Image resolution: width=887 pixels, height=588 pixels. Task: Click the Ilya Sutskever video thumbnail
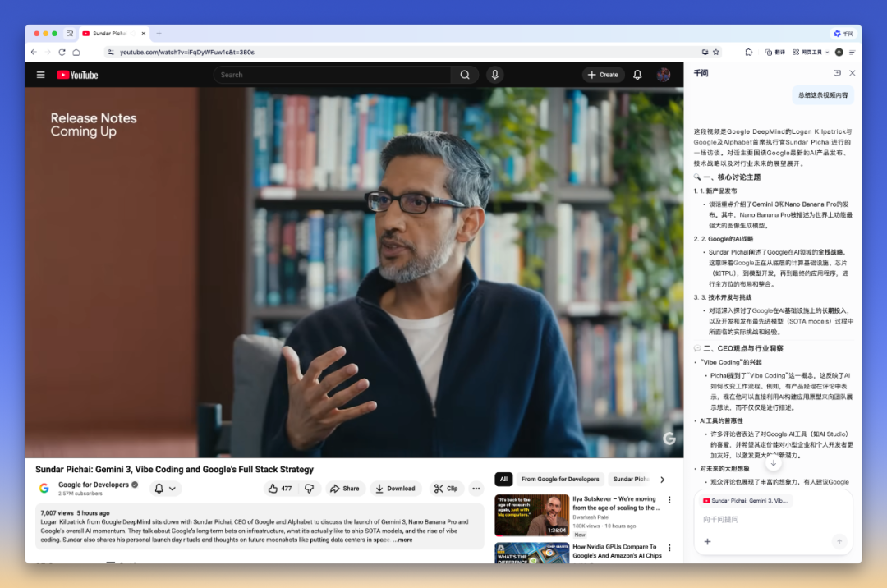coord(531,515)
